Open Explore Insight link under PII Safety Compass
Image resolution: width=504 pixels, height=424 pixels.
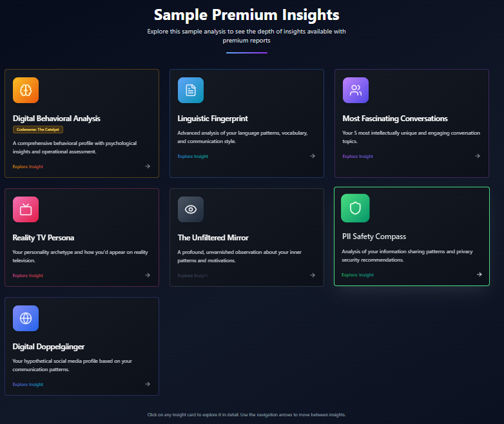tap(358, 275)
